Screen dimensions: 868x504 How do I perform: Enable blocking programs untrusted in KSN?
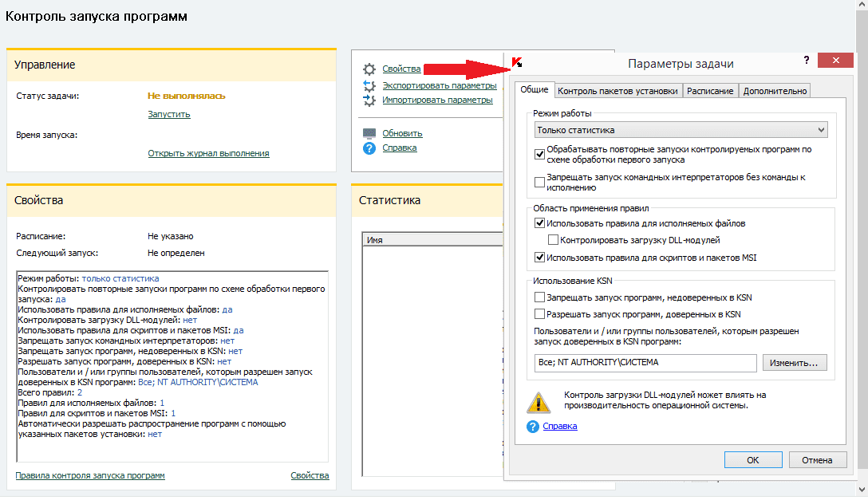pos(540,297)
